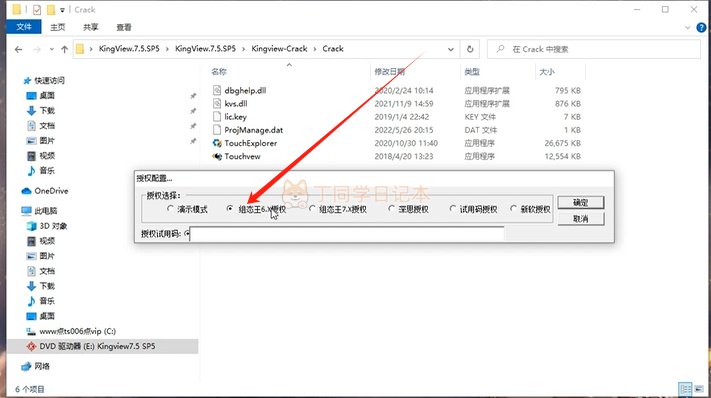Expand the ribbon with the chevron
Screen dimensions: 711x398
click(687, 27)
